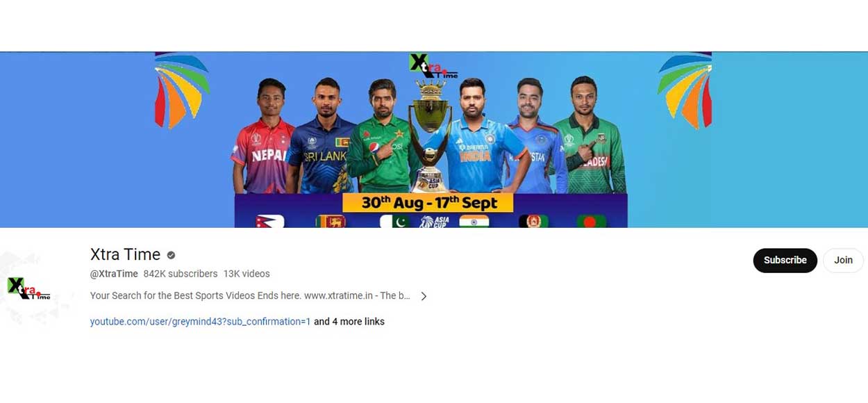Click the Sri Lanka flag icon in banner
Screen dimensions: 868x403
point(331,221)
